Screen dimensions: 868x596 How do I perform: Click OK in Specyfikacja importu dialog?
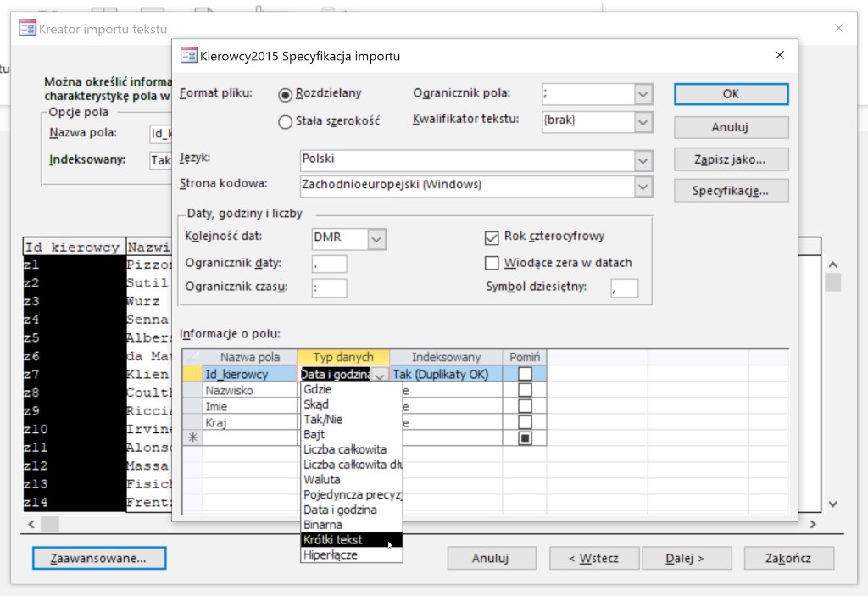click(x=731, y=94)
